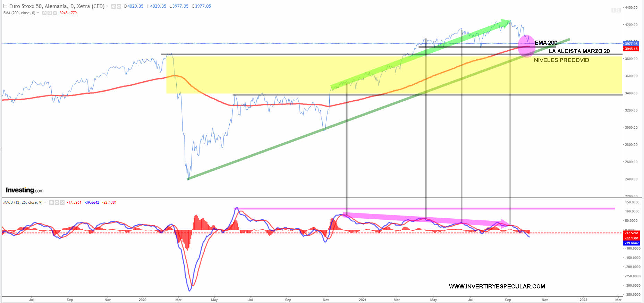Remove the EMA indicator with X icon
Screen dimensions: 644x303
pyautogui.click(x=55, y=13)
